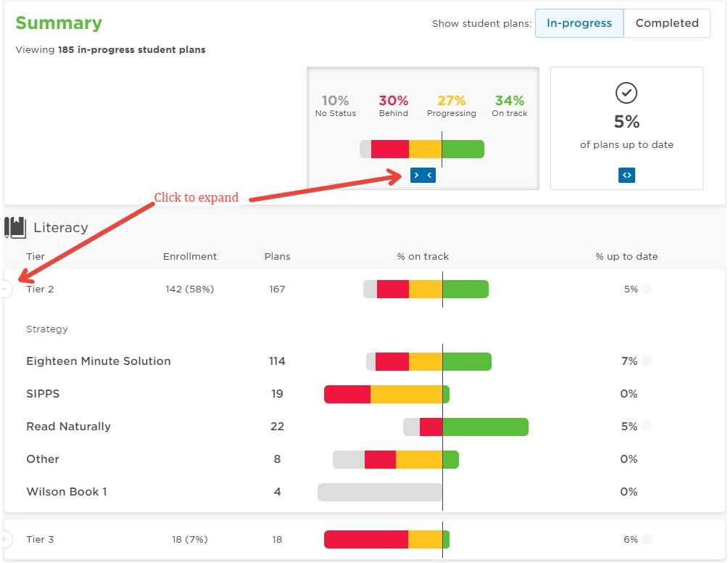Image resolution: width=728 pixels, height=563 pixels.
Task: Click the Strategy subheader
Action: (x=47, y=329)
